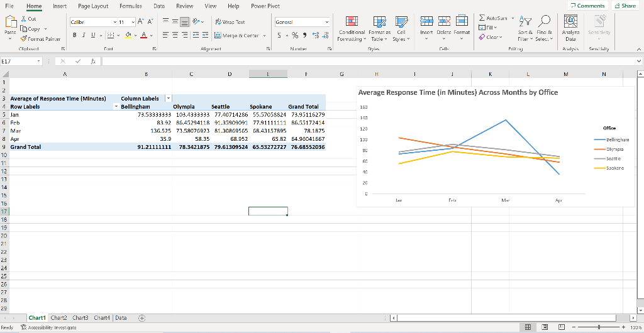The image size is (644, 333).
Task: Open the Column Labels filter dropdown
Action: pyautogui.click(x=169, y=99)
